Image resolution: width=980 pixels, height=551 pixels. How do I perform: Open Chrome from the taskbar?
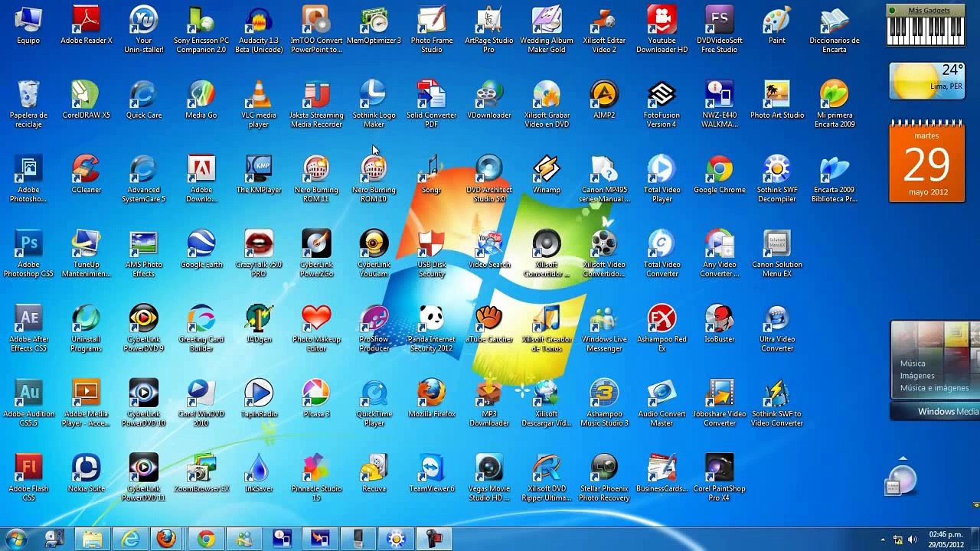tap(205, 539)
